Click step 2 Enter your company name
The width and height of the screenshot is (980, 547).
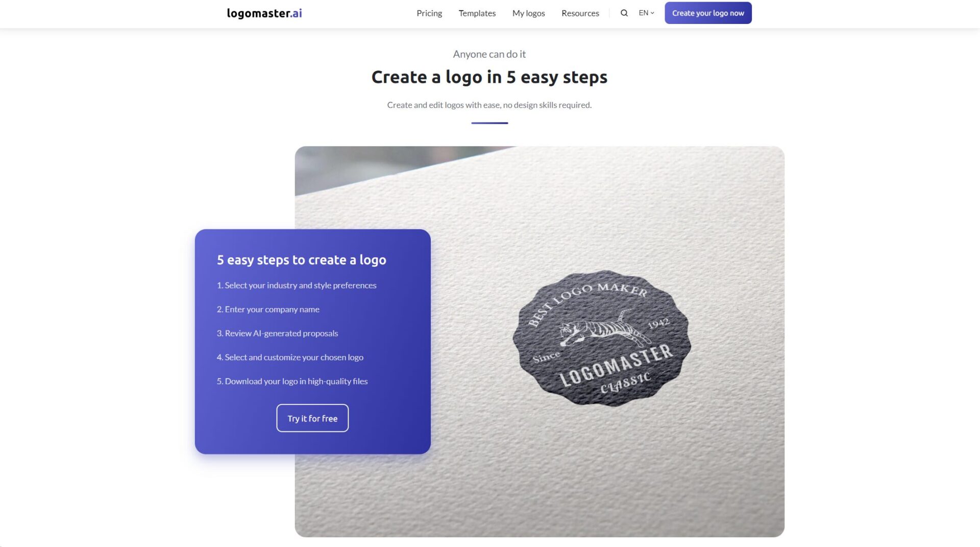pos(268,310)
